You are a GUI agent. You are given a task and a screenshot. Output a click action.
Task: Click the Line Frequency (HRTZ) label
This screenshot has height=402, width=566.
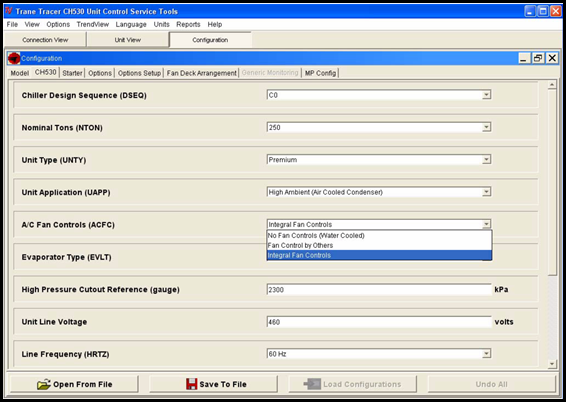[65, 354]
